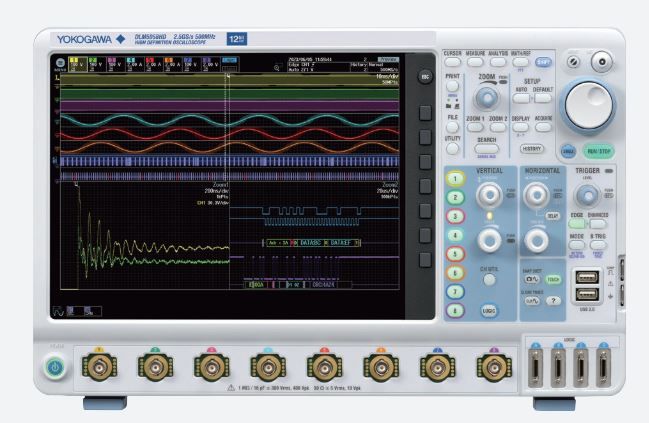
Task: Push the large jog dial
Action: [588, 105]
